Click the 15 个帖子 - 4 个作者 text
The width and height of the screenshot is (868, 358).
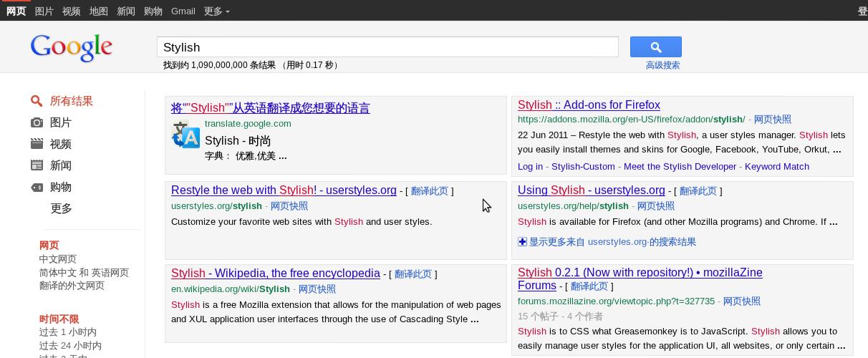[560, 316]
